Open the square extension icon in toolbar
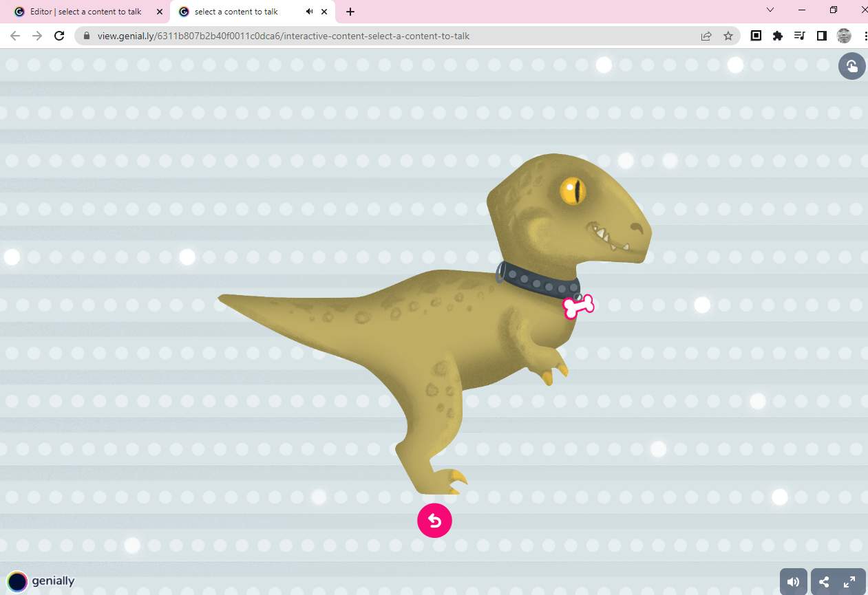This screenshot has width=868, height=595. 756,36
